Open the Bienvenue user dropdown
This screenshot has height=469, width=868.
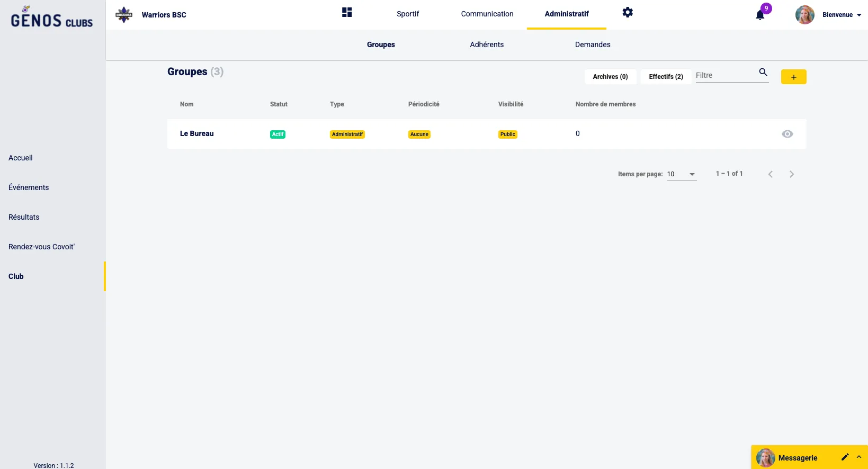(x=842, y=15)
